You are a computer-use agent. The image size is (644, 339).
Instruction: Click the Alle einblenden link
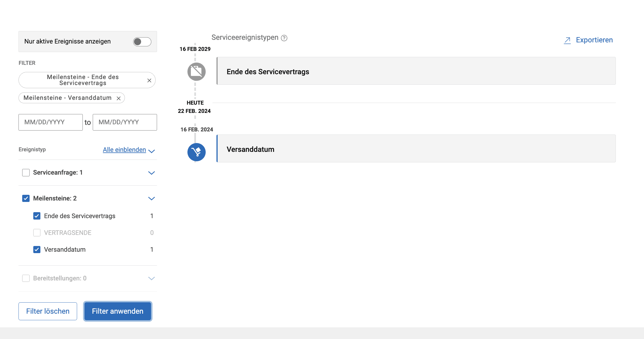[124, 150]
